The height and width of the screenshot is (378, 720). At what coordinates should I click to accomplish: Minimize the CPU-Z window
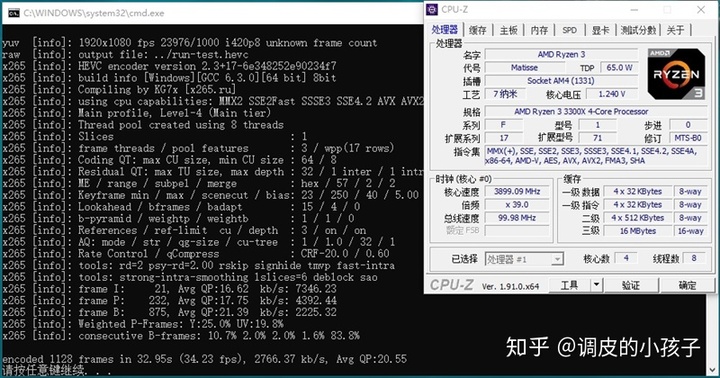(x=634, y=10)
